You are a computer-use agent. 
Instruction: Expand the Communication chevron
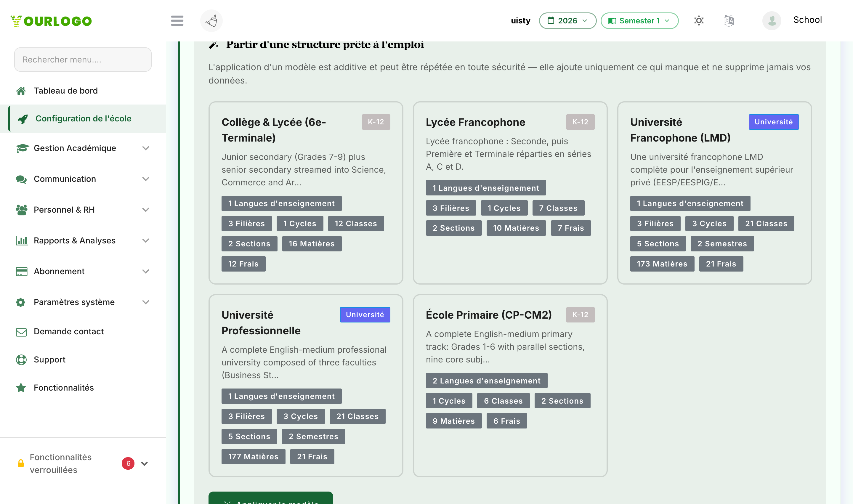click(x=146, y=179)
